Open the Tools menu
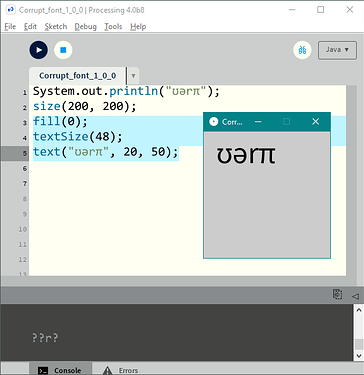Viewport: 364px width, 375px height. pyautogui.click(x=113, y=26)
